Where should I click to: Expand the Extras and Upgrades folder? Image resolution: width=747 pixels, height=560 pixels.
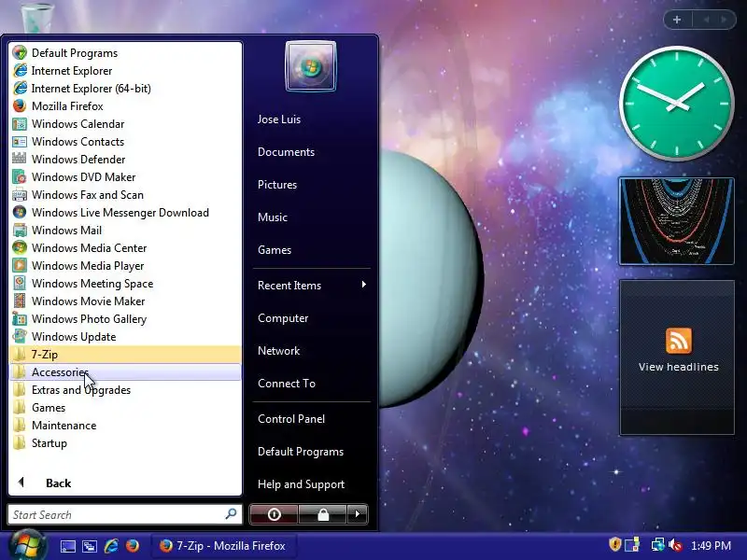[x=125, y=389]
